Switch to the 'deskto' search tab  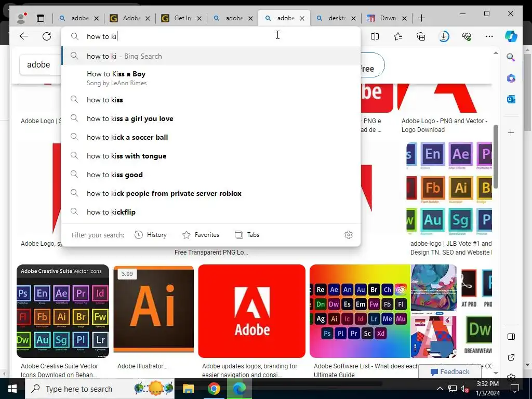[335, 18]
